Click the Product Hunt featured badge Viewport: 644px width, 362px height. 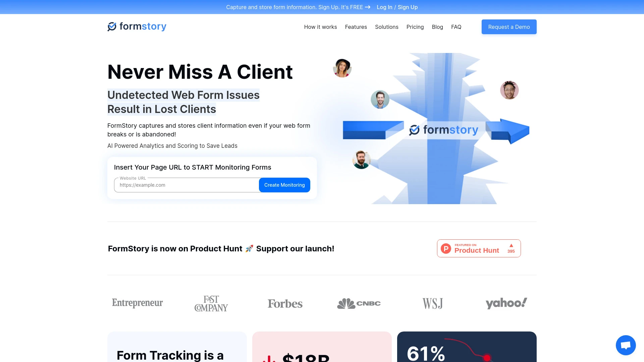tap(479, 248)
